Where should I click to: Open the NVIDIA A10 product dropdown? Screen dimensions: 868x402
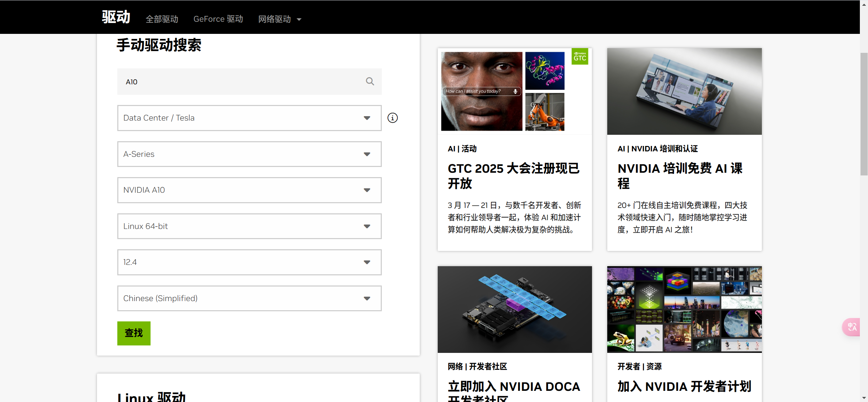[249, 190]
